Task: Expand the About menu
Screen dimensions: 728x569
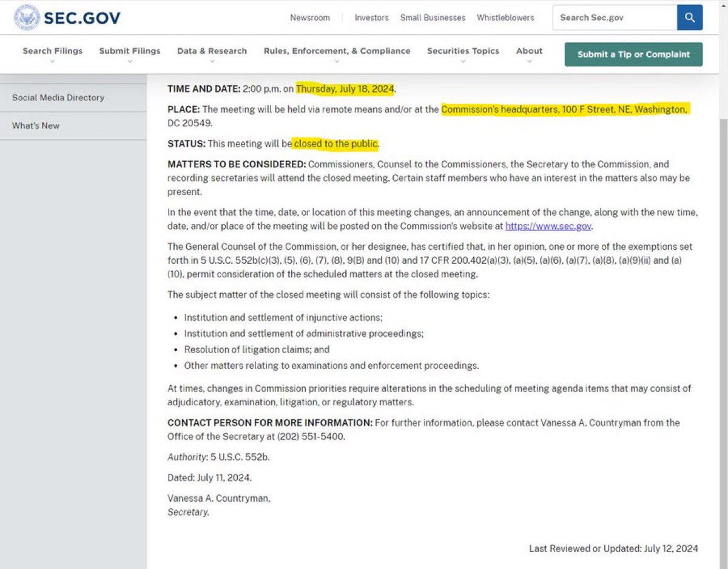Action: pos(529,51)
